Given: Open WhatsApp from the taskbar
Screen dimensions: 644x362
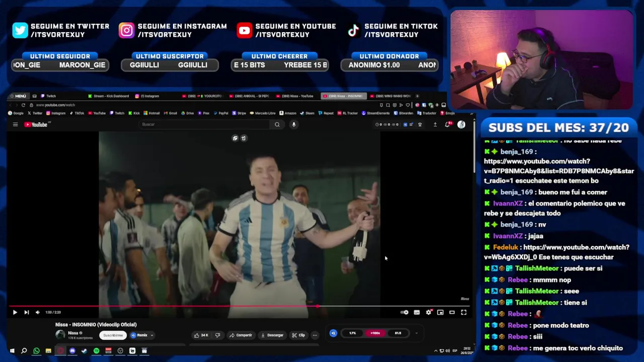Looking at the screenshot, I should coord(36,350).
